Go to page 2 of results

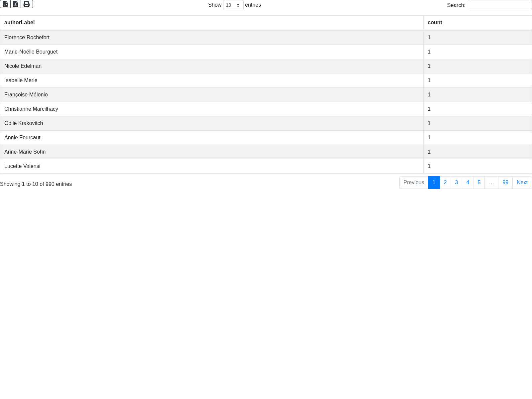445,183
